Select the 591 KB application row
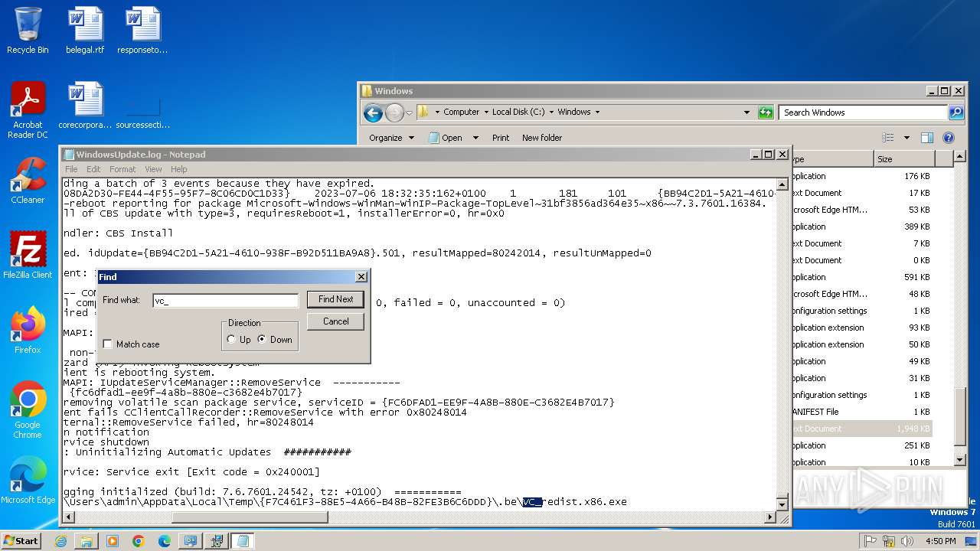This screenshot has height=551, width=980. [x=861, y=277]
